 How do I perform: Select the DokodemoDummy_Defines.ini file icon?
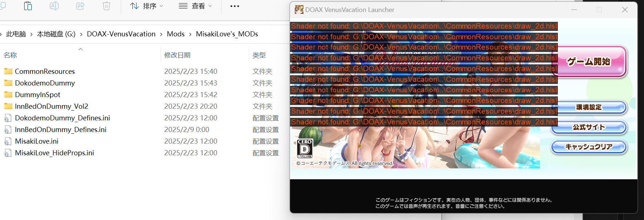click(8, 118)
